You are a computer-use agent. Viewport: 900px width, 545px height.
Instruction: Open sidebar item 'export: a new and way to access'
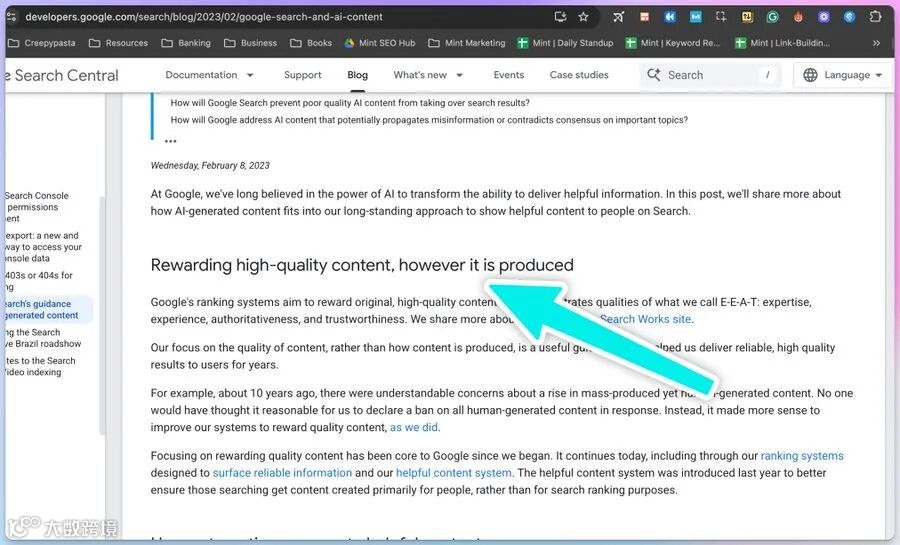pyautogui.click(x=44, y=247)
